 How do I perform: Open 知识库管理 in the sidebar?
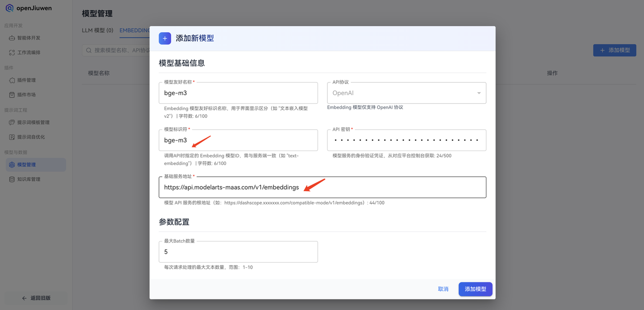[36, 179]
